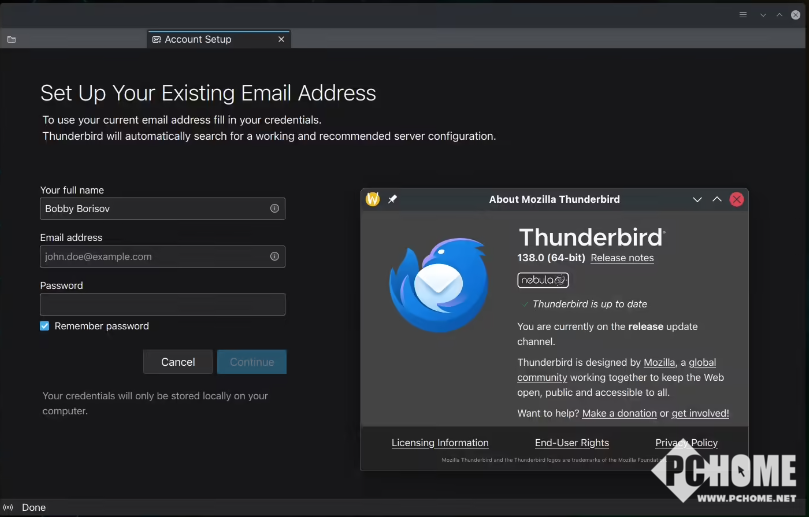809x517 pixels.
Task: Click the pin icon in the About dialog
Action: 392,199
